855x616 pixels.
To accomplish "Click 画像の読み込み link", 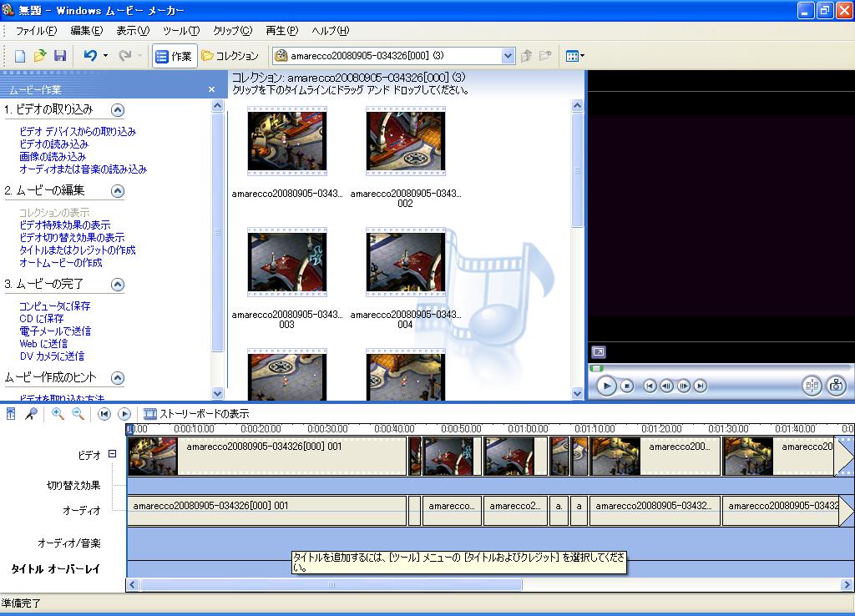I will tap(53, 156).
